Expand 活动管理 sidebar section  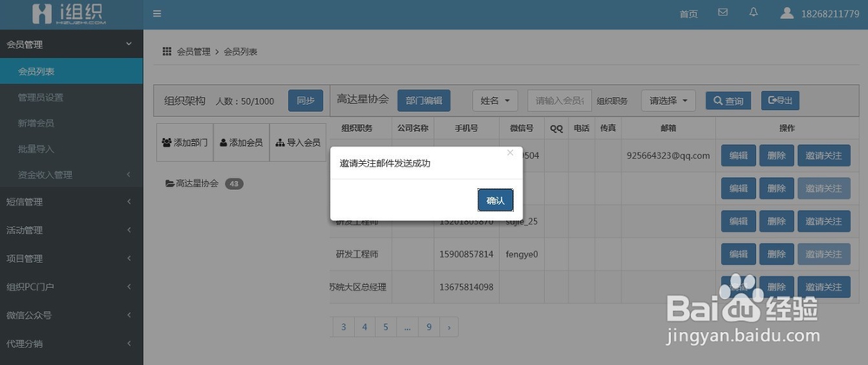point(71,230)
